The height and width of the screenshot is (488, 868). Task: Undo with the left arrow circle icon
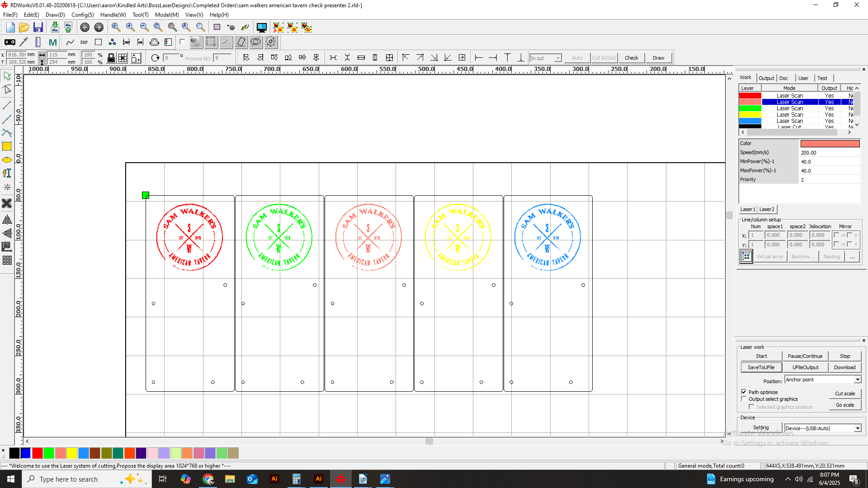tap(85, 28)
